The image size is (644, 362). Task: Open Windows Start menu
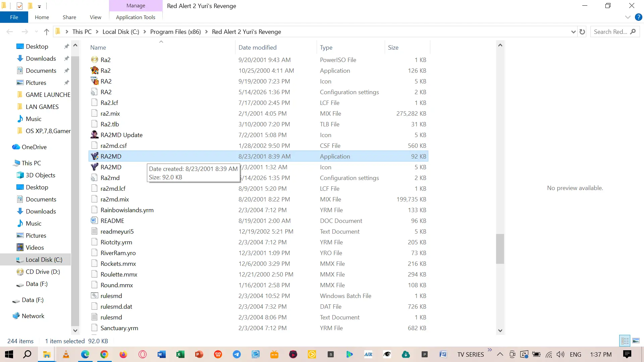tap(9, 354)
